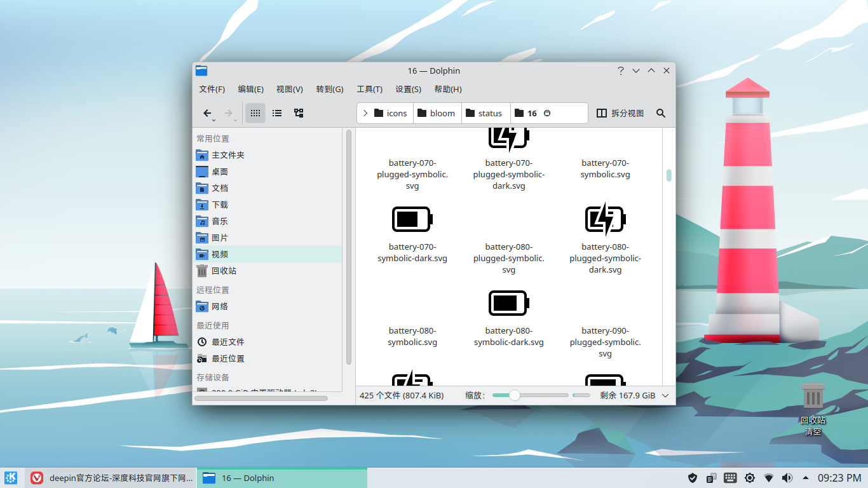Select battery-080-plugged-symbolic-dark.svg thumbnail

[x=605, y=219]
